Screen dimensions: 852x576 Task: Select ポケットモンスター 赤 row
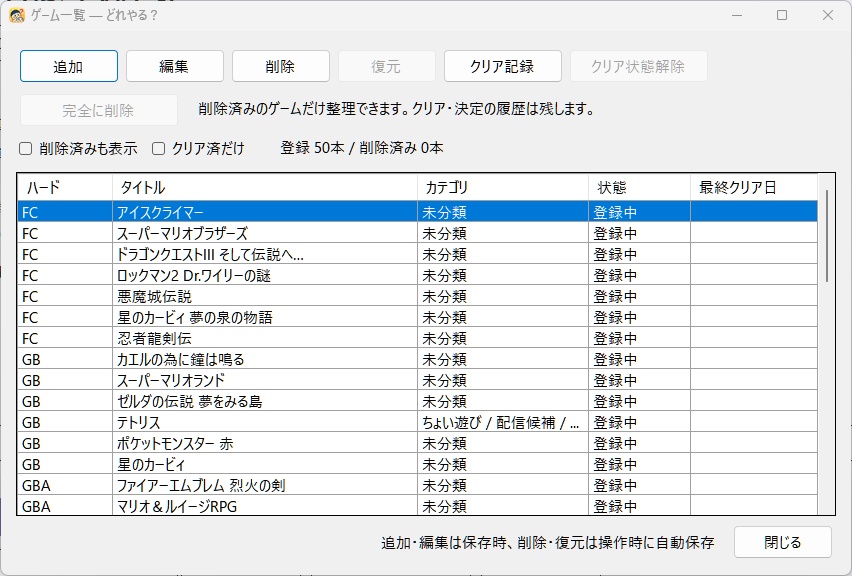(x=417, y=443)
